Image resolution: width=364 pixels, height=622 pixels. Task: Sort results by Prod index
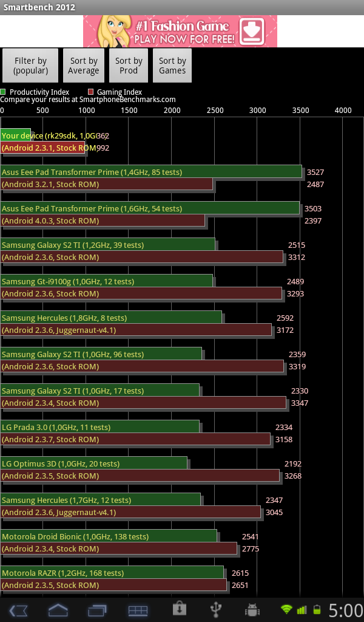(129, 66)
